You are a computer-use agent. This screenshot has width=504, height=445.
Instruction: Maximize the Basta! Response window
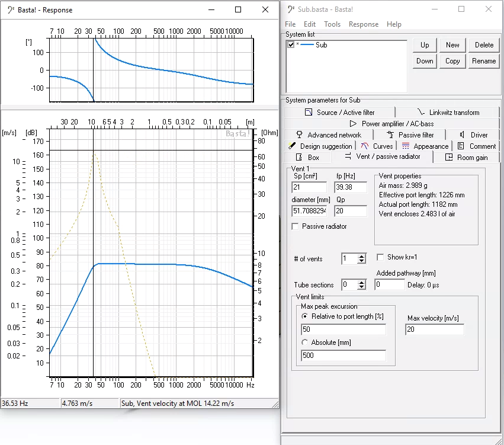[x=238, y=9]
